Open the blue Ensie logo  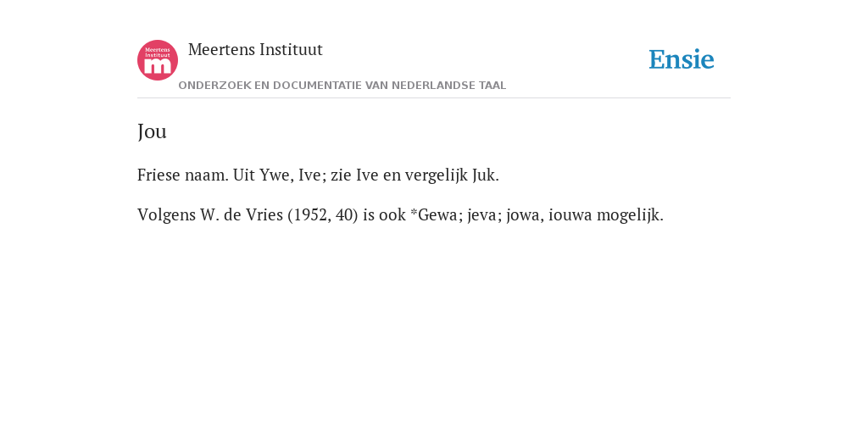point(682,59)
